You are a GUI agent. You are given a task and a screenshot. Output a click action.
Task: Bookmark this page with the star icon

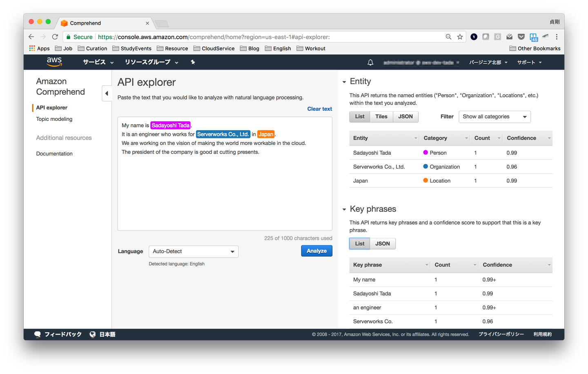tap(460, 37)
